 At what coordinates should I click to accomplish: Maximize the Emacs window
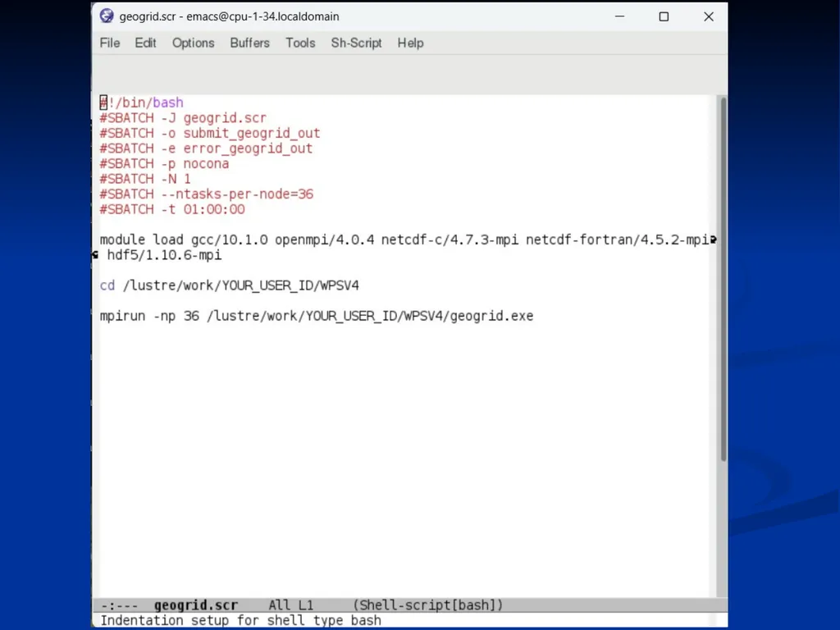[x=664, y=16]
